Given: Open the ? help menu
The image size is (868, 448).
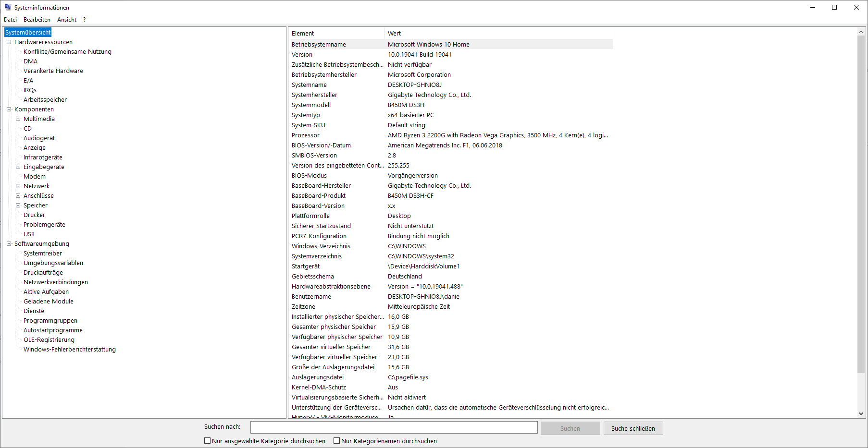Looking at the screenshot, I should [85, 20].
